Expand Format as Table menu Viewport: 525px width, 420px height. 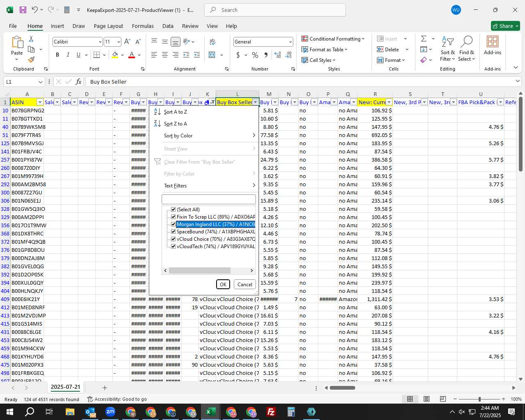tap(324, 49)
